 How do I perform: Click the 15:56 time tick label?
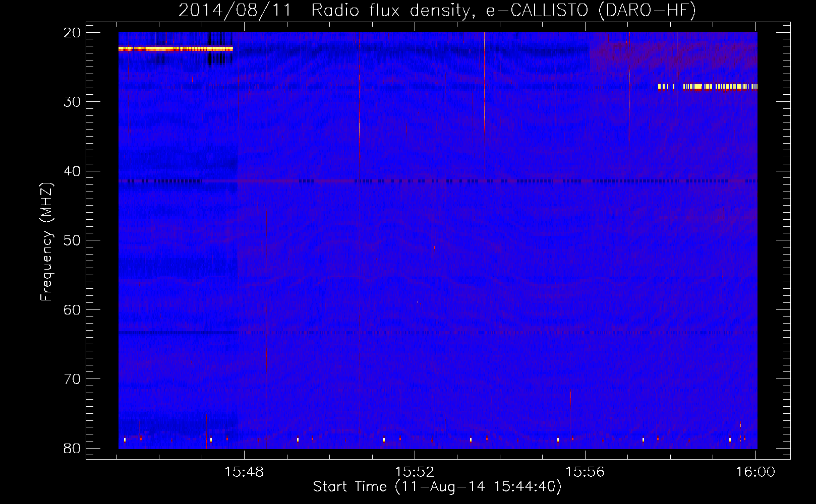click(585, 472)
